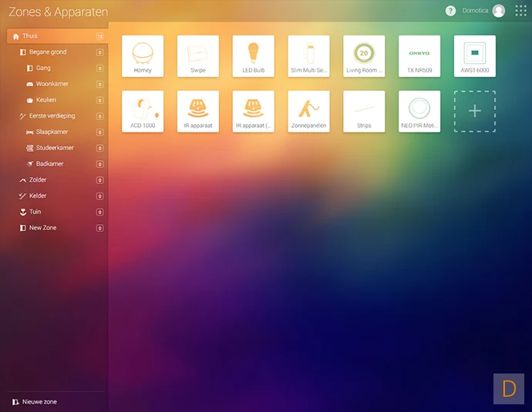Screen dimensions: 532x412
Task: Select the Woonkamer zone
Action: [x=57, y=84]
